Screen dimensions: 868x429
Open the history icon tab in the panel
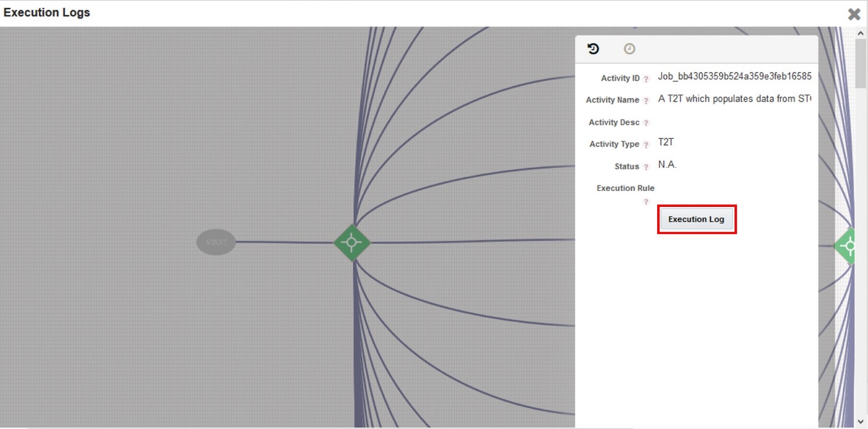coord(593,49)
